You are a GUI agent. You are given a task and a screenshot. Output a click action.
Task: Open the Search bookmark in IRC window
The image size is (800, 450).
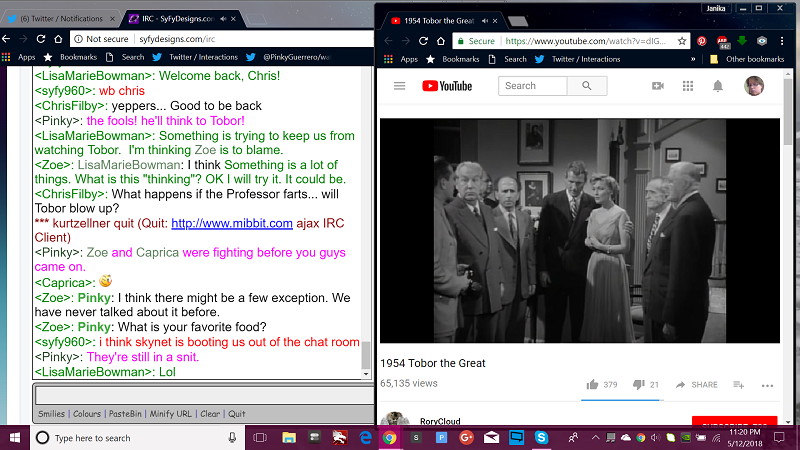pos(125,57)
